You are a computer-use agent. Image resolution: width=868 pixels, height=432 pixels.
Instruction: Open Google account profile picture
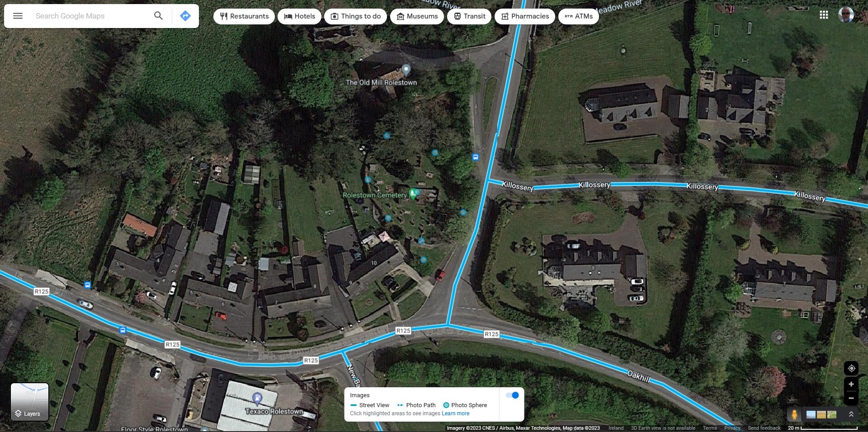[846, 15]
